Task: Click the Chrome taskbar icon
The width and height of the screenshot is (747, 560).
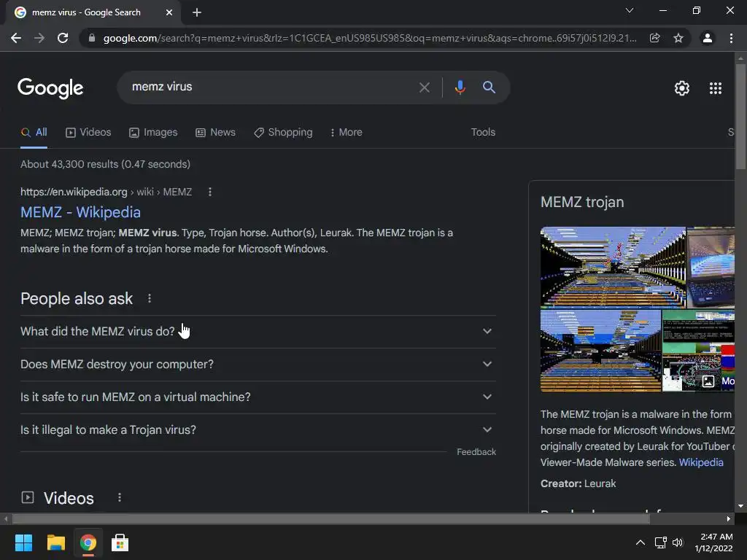Action: pyautogui.click(x=88, y=542)
